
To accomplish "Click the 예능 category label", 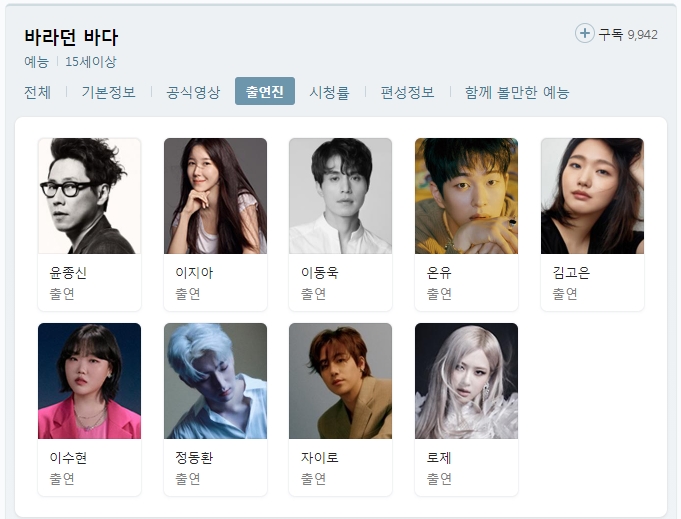I will (x=36, y=62).
